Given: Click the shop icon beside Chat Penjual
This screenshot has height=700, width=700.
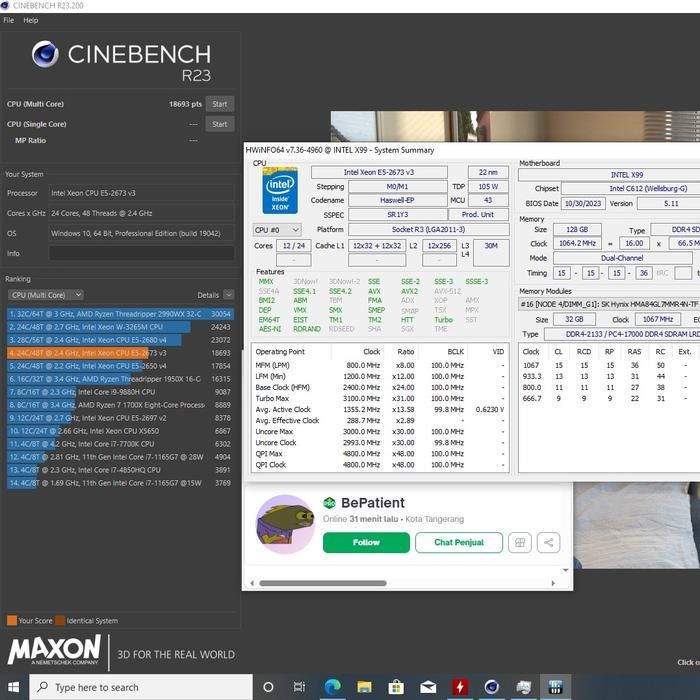Looking at the screenshot, I should (518, 542).
